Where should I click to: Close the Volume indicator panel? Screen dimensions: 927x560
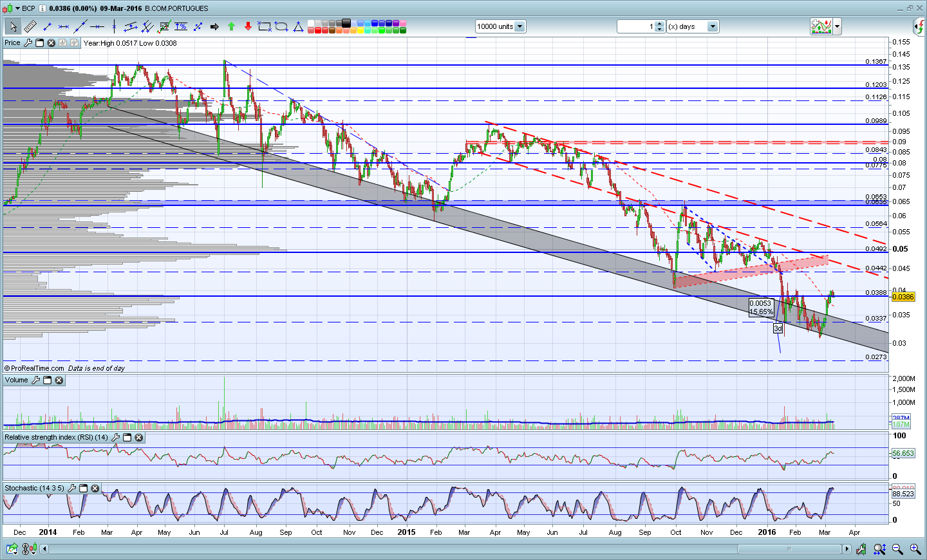click(x=59, y=380)
